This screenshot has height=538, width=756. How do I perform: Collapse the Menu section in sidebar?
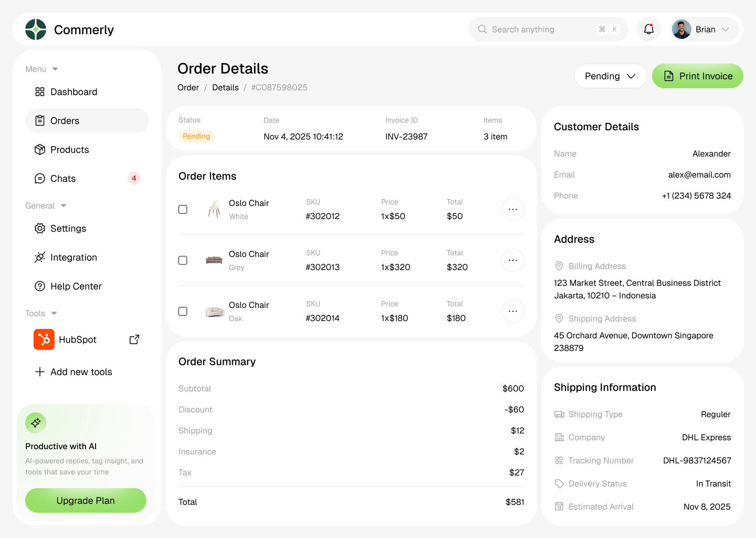point(56,69)
